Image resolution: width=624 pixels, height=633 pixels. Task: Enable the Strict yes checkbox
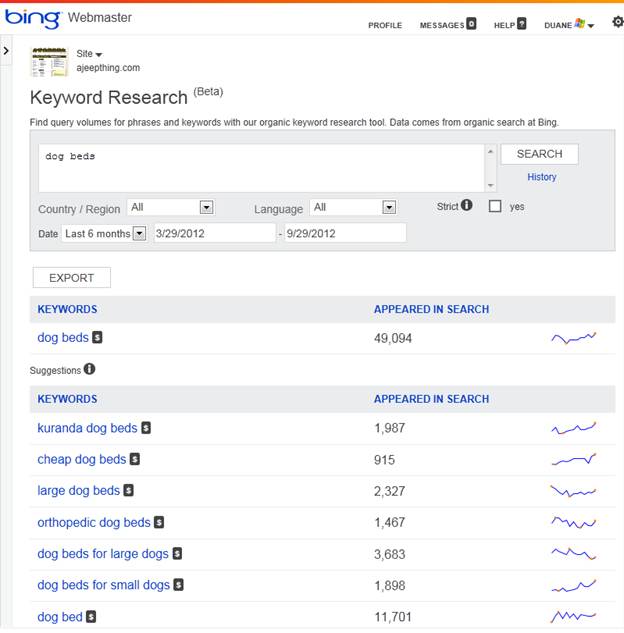(x=495, y=207)
